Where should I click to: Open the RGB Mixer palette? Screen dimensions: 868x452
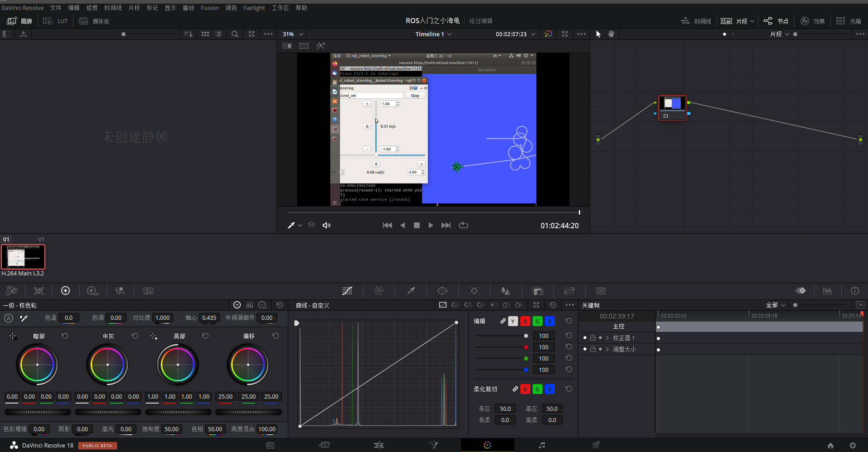(120, 291)
